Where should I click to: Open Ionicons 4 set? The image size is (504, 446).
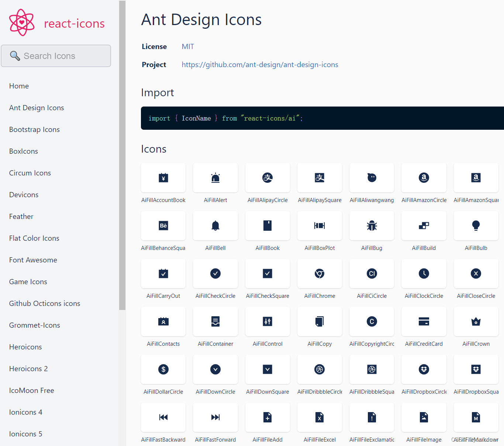click(x=26, y=412)
